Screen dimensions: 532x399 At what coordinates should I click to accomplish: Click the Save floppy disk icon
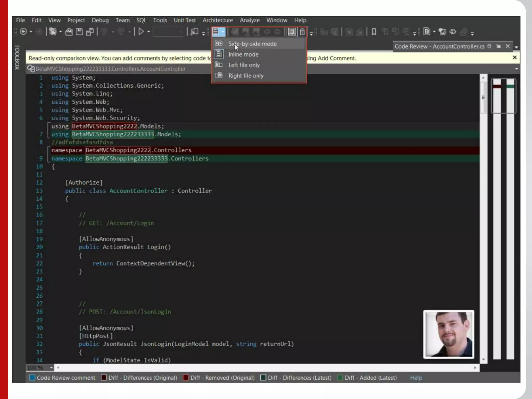pos(79,32)
